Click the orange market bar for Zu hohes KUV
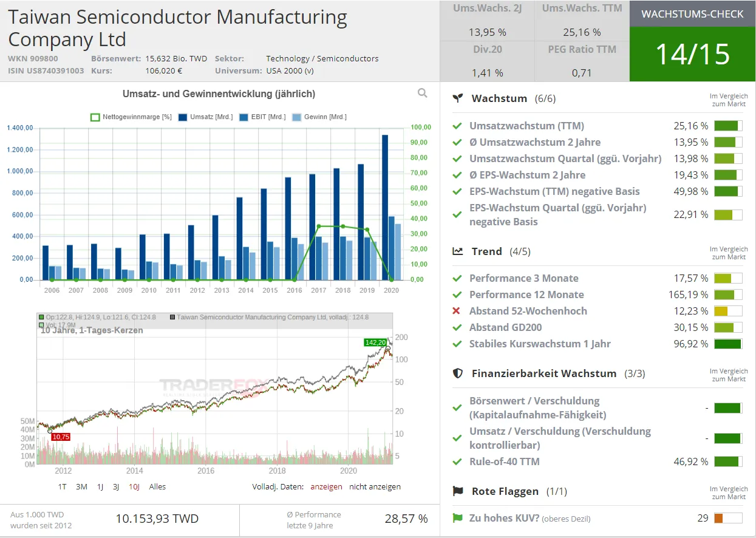 pyautogui.click(x=728, y=519)
